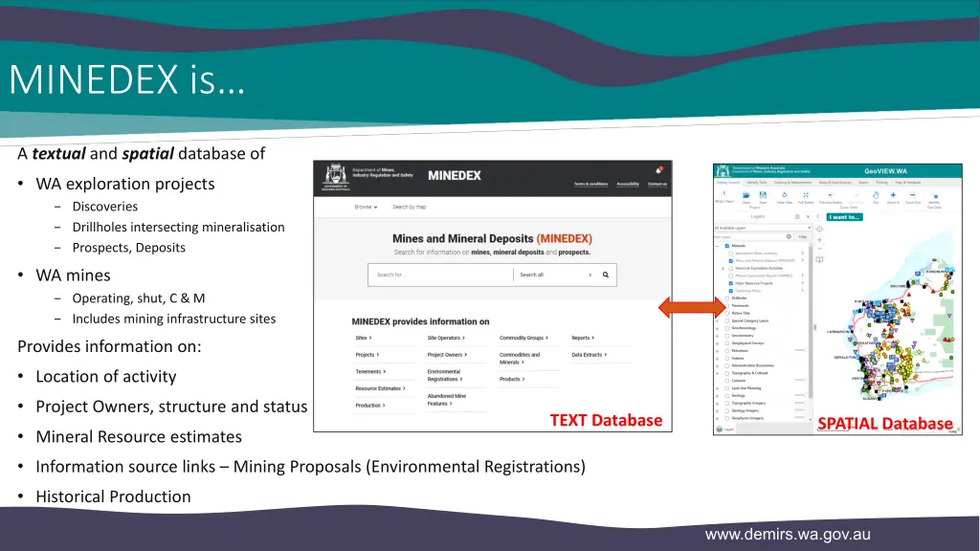Screen dimensions: 980x551
Task: Open the Help & Feedback tab
Action: [907, 183]
